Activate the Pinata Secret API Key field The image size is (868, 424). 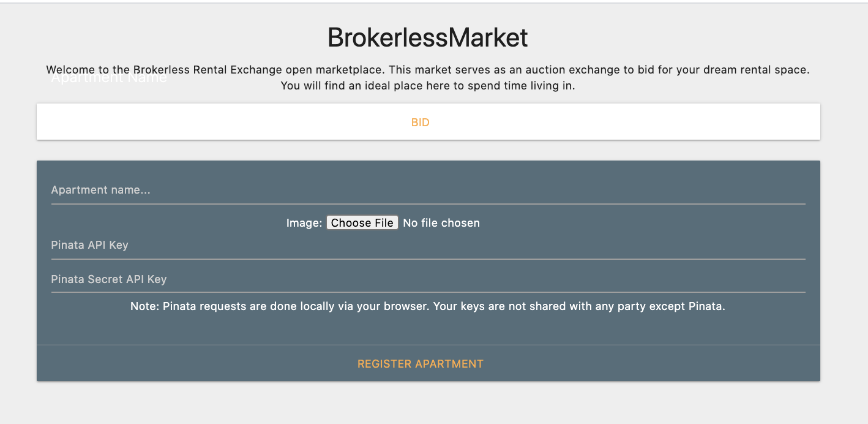click(428, 279)
